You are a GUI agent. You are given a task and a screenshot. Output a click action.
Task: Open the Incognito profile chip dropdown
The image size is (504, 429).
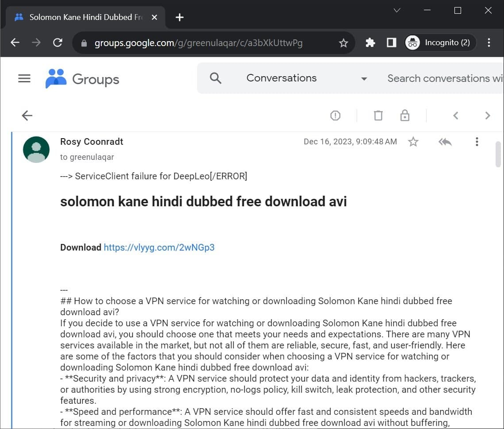tap(439, 43)
